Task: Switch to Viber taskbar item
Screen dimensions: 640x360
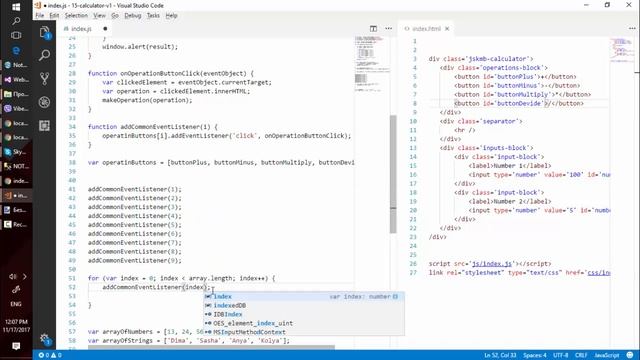Action: tap(16, 109)
